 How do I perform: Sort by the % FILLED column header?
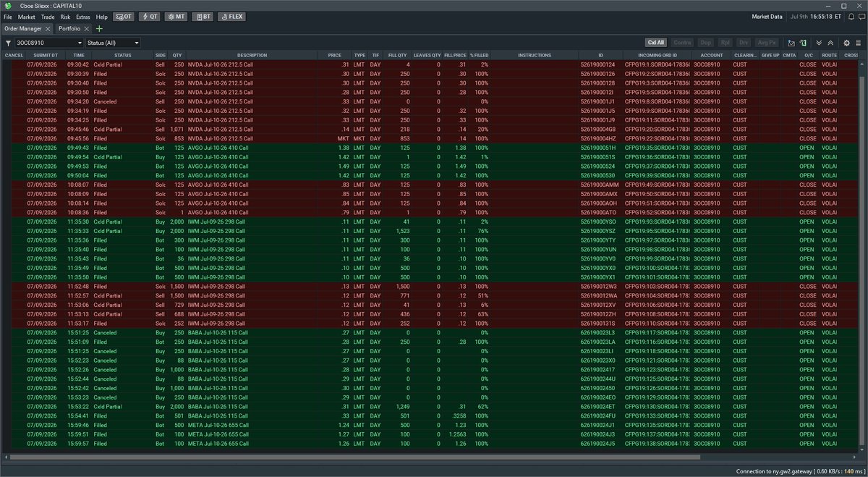click(x=479, y=55)
